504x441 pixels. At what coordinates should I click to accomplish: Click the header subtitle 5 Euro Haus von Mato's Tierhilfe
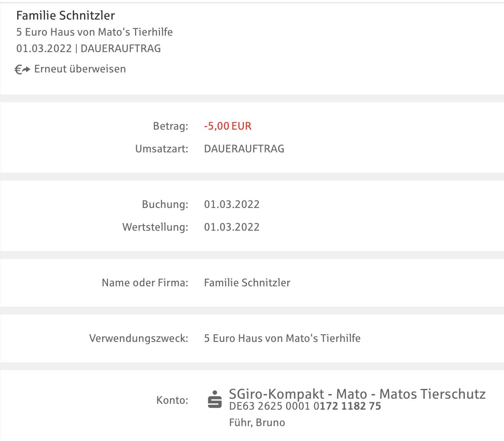(95, 32)
